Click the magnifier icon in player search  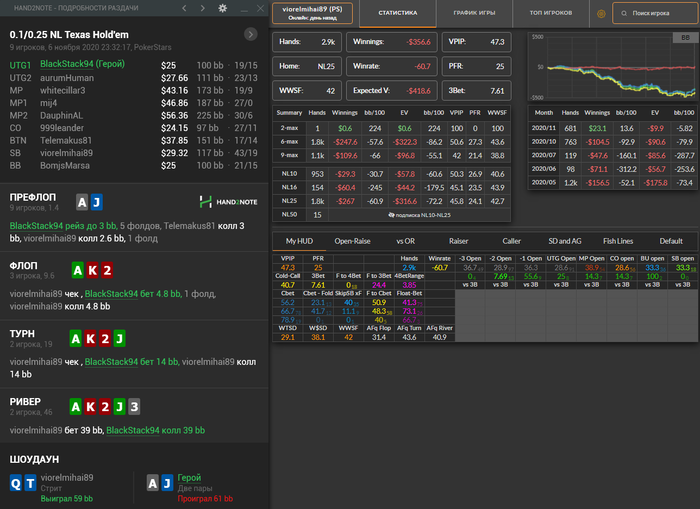[x=624, y=13]
